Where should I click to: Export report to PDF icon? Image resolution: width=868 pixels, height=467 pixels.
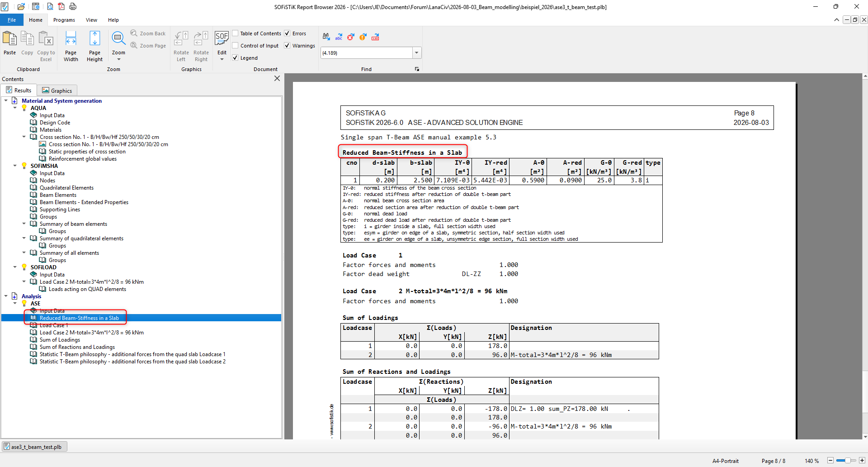click(x=61, y=7)
